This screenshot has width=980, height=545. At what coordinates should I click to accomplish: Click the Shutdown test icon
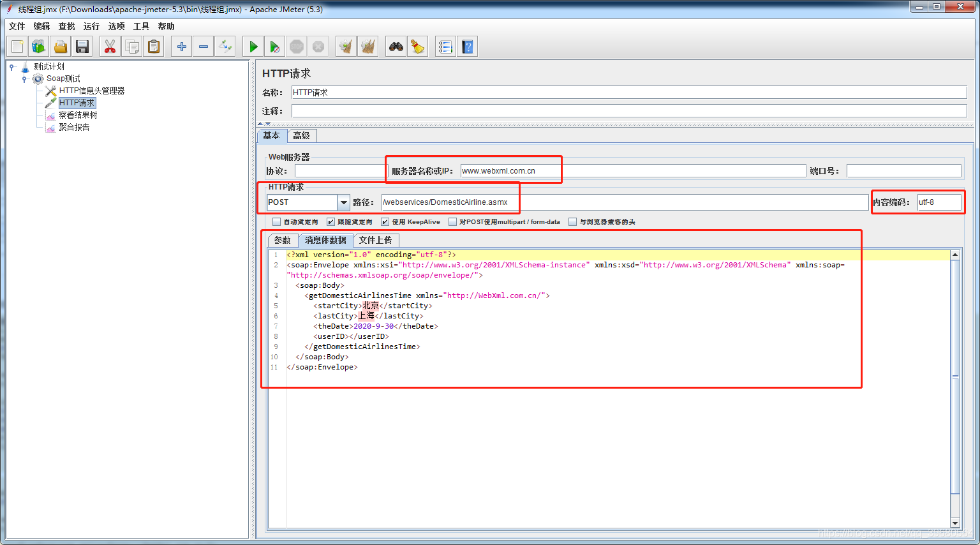point(318,47)
